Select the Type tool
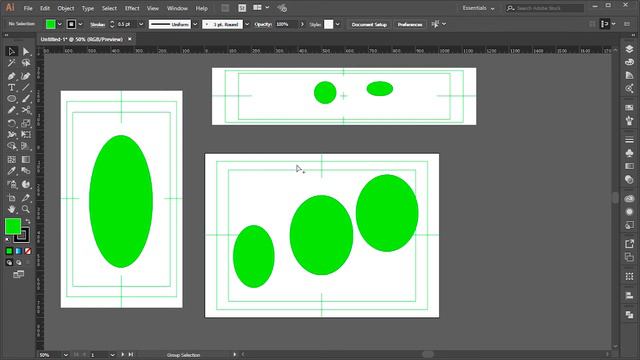 point(11,87)
